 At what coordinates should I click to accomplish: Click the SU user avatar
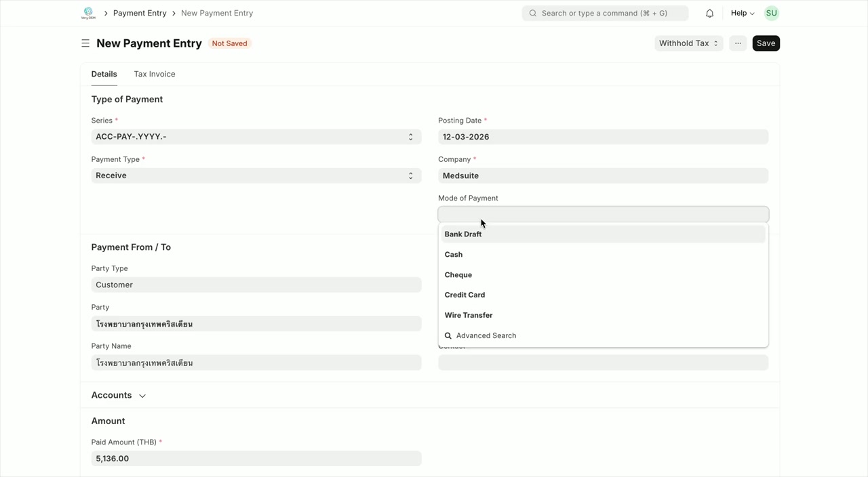tap(771, 14)
